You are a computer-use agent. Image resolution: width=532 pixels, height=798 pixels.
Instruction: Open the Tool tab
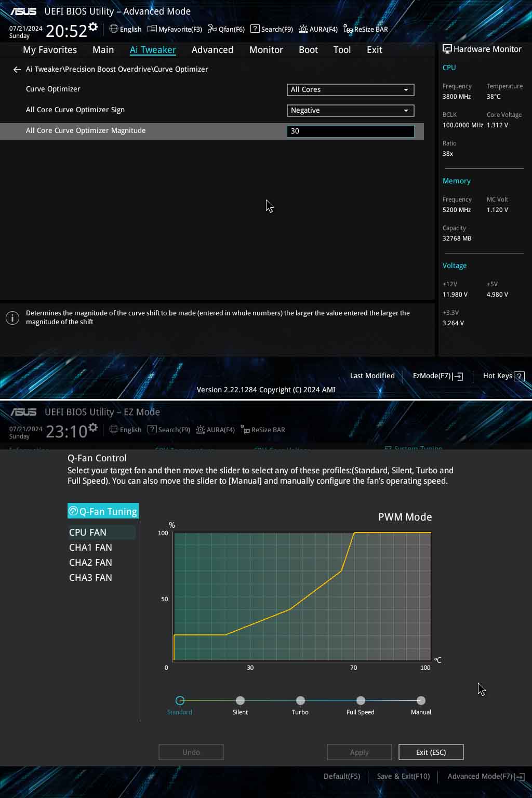(342, 50)
